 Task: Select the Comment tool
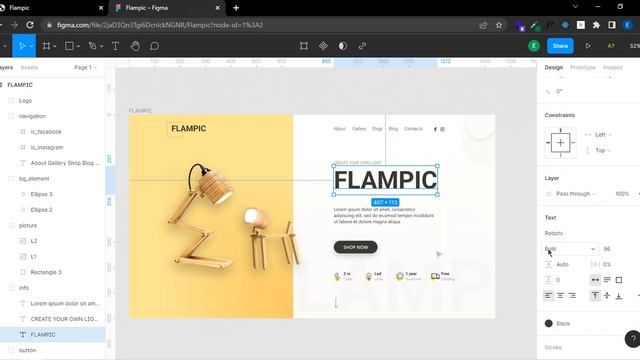coord(154,46)
